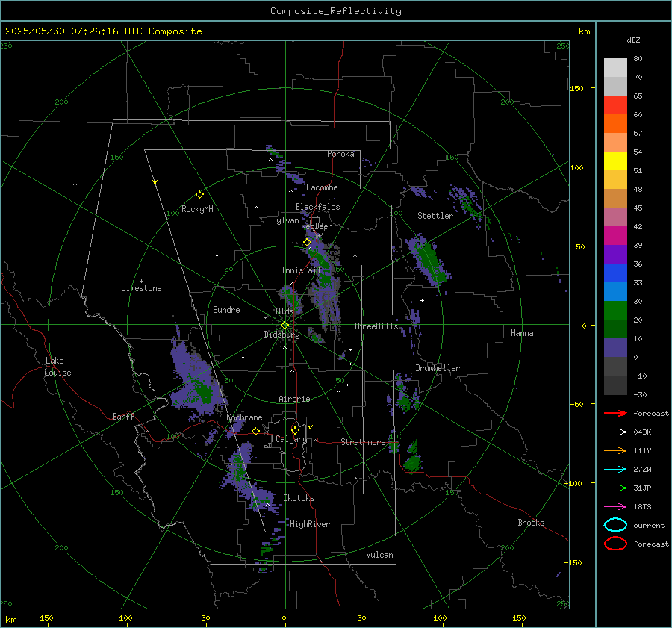Click the yellow diamond marker above Calgary
The width and height of the screenshot is (672, 628).
295,430
